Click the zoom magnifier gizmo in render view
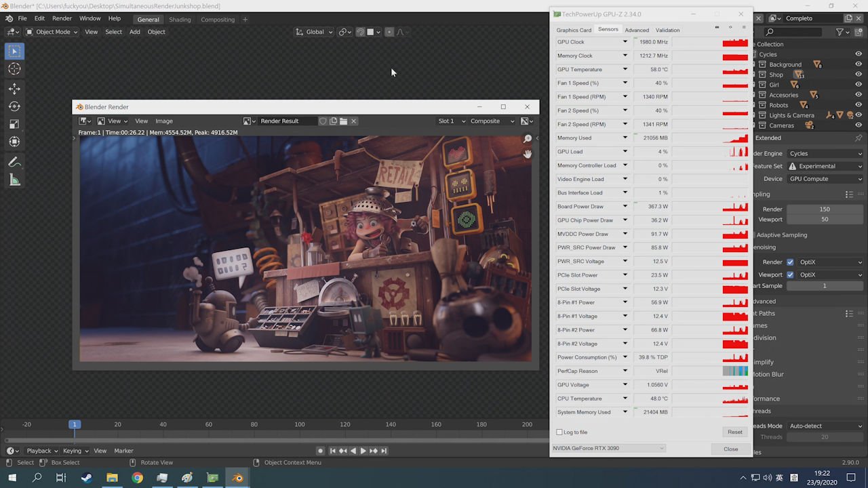 528,139
